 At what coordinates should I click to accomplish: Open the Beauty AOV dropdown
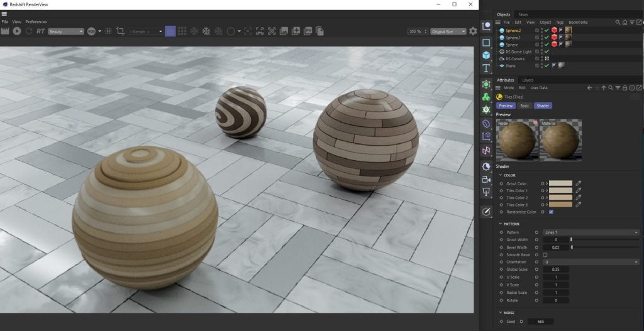pos(66,31)
